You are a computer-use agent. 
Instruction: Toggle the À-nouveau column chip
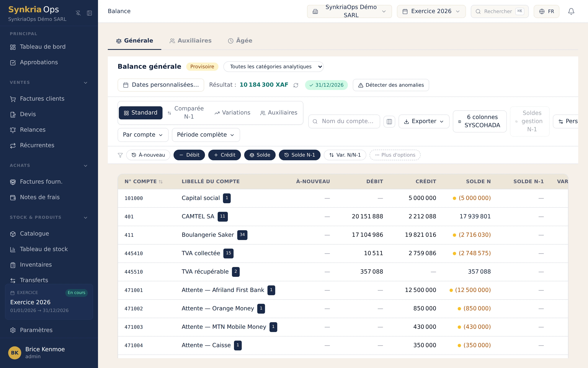[148, 155]
